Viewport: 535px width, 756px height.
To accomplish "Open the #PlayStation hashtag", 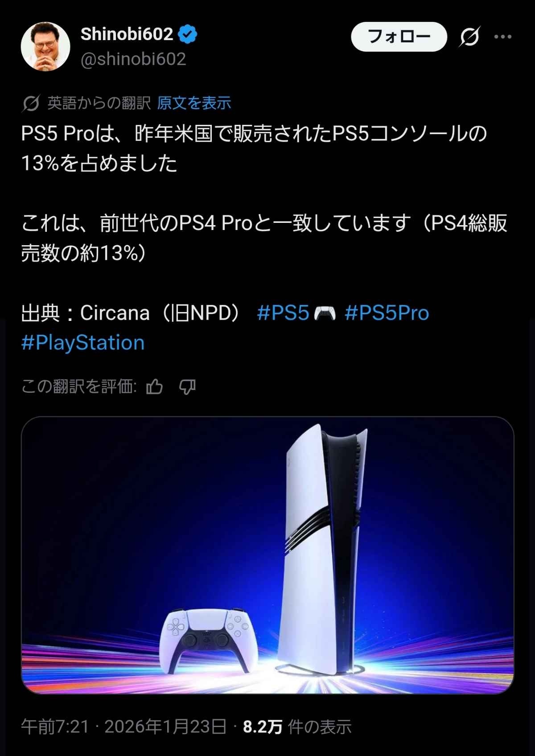I will [x=83, y=343].
